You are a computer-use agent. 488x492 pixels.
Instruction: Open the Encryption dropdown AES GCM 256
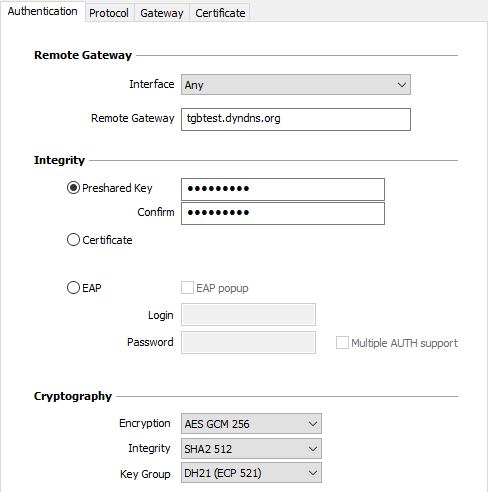251,424
